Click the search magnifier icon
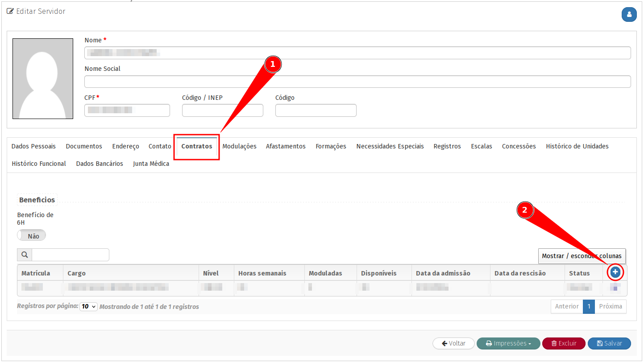Image resolution: width=644 pixels, height=362 pixels. (x=25, y=255)
